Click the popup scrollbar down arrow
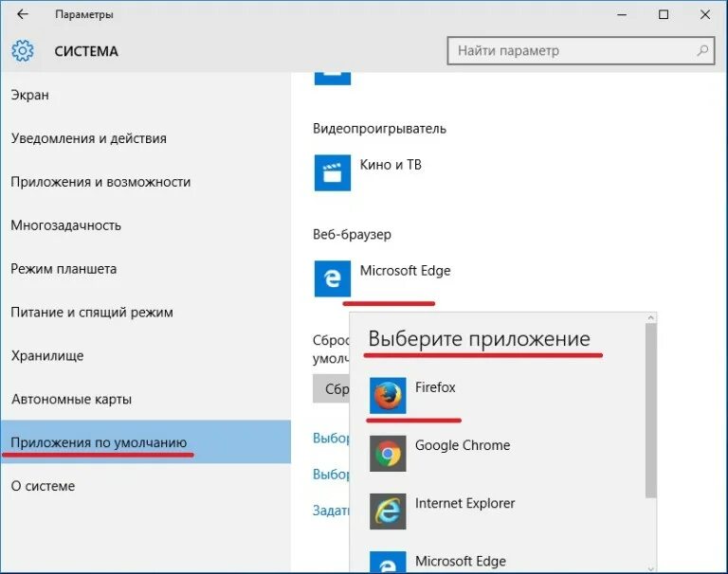 coord(651,568)
